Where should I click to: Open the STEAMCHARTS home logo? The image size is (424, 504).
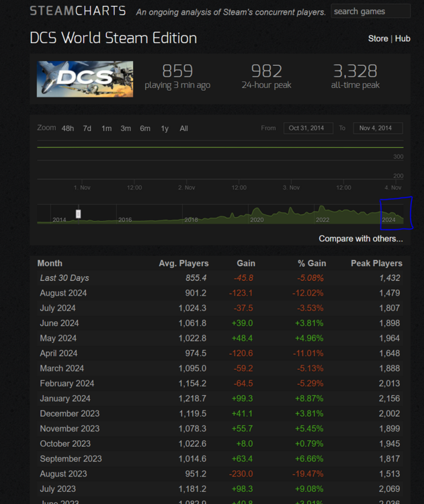pyautogui.click(x=78, y=11)
